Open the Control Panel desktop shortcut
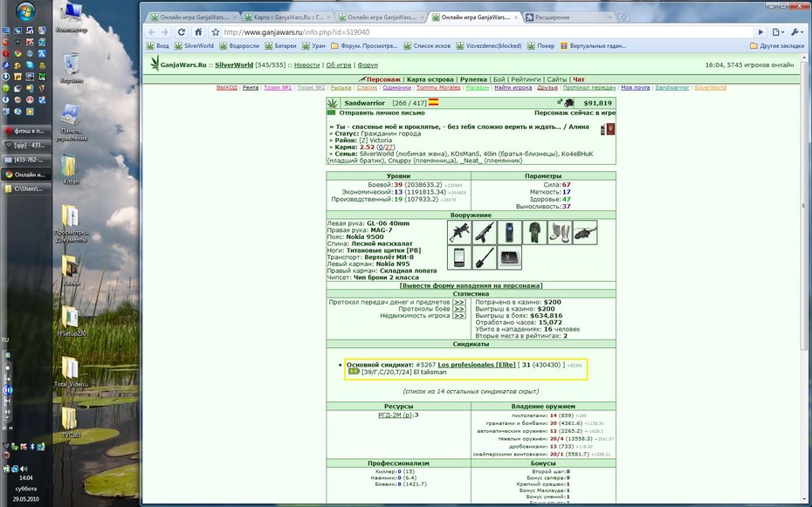Image resolution: width=812 pixels, height=507 pixels. click(x=72, y=123)
